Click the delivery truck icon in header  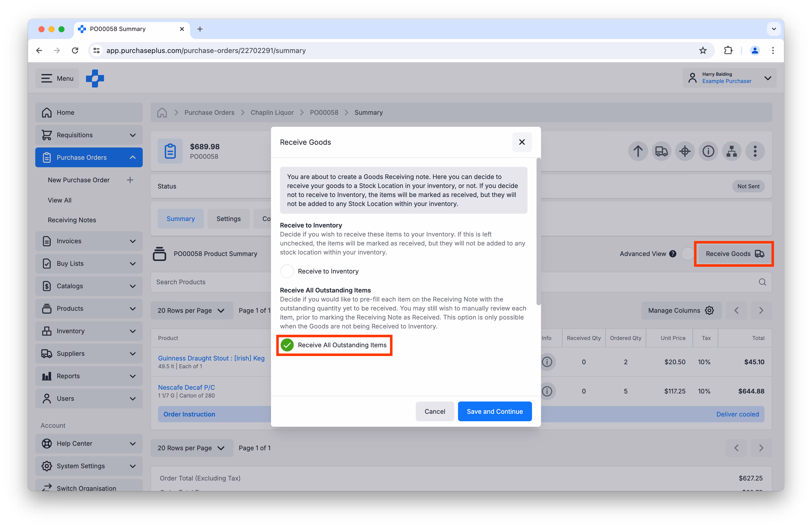[x=661, y=151]
